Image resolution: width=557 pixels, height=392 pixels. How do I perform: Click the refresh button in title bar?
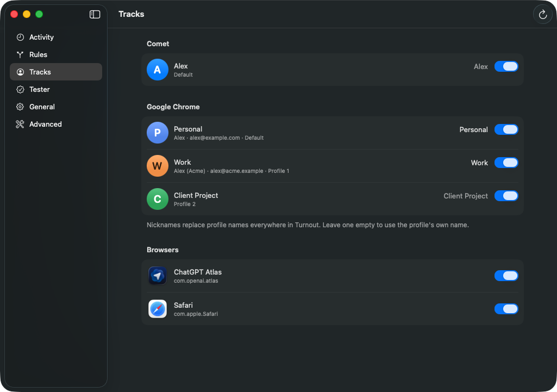pyautogui.click(x=542, y=14)
